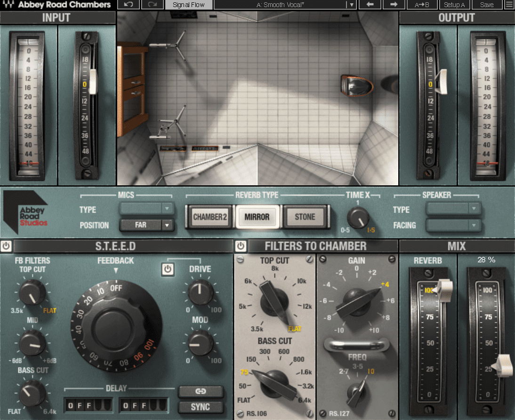Screen dimensions: 515x420
Task: Click the RS.127 GAIN selector knob
Action: coord(357,302)
